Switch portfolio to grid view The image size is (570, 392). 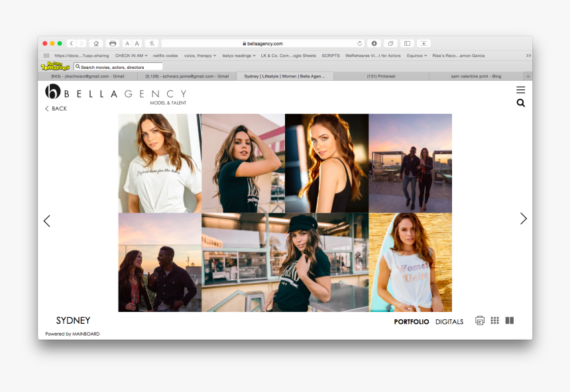[494, 320]
